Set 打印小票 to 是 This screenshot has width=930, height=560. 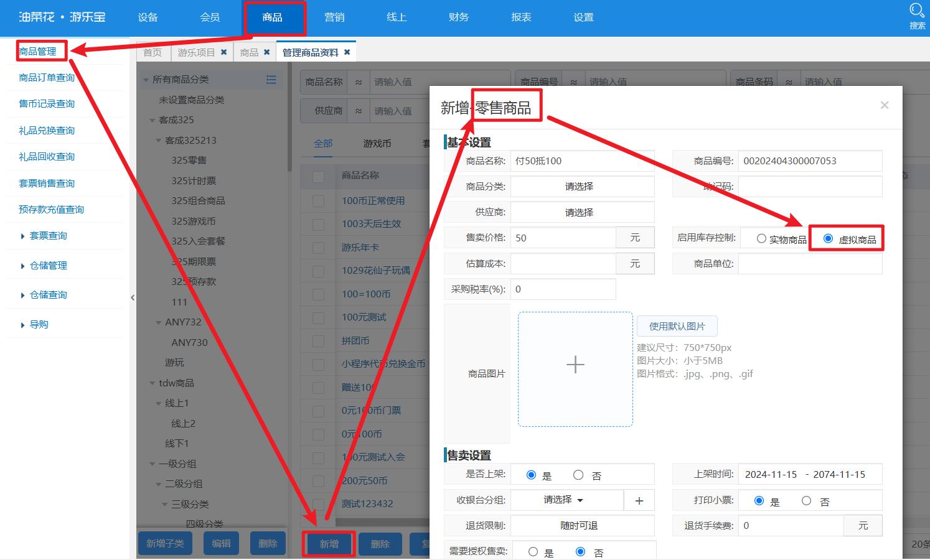pos(759,500)
